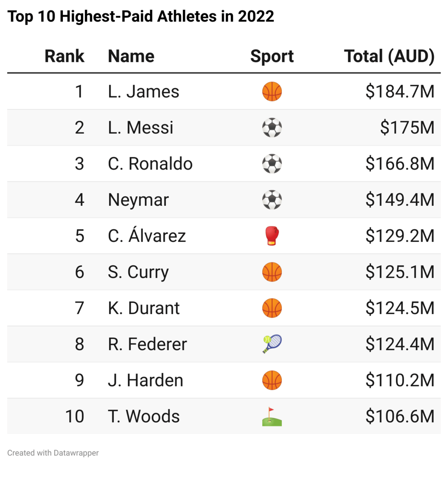This screenshot has width=448, height=496.
Task: Click the boxing glove icon for C. Álvarez
Action: [x=272, y=236]
